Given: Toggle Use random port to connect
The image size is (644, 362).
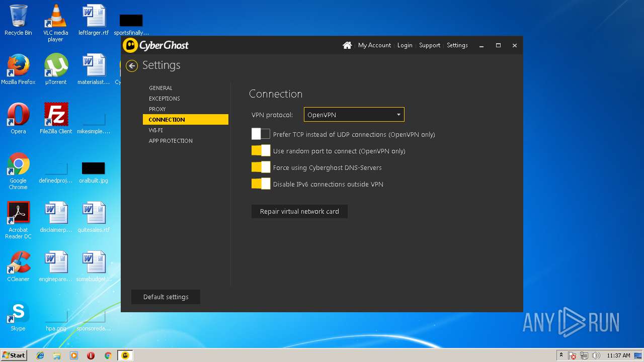Looking at the screenshot, I should [261, 151].
